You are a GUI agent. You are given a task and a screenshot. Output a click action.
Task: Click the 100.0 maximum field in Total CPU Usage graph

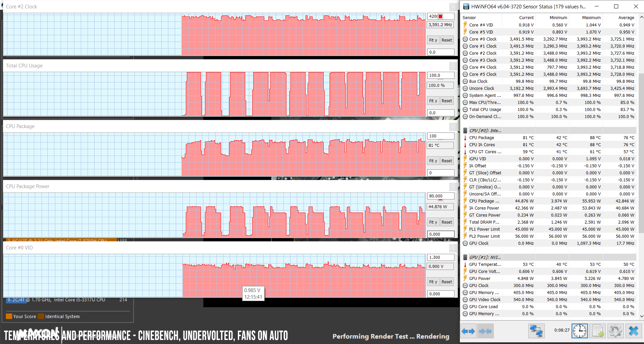[x=440, y=75]
